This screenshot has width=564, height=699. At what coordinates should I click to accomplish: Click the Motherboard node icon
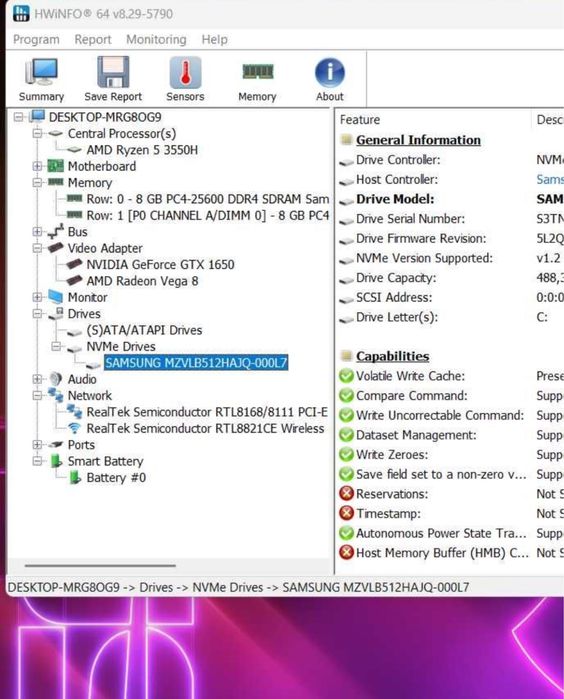[x=56, y=166]
